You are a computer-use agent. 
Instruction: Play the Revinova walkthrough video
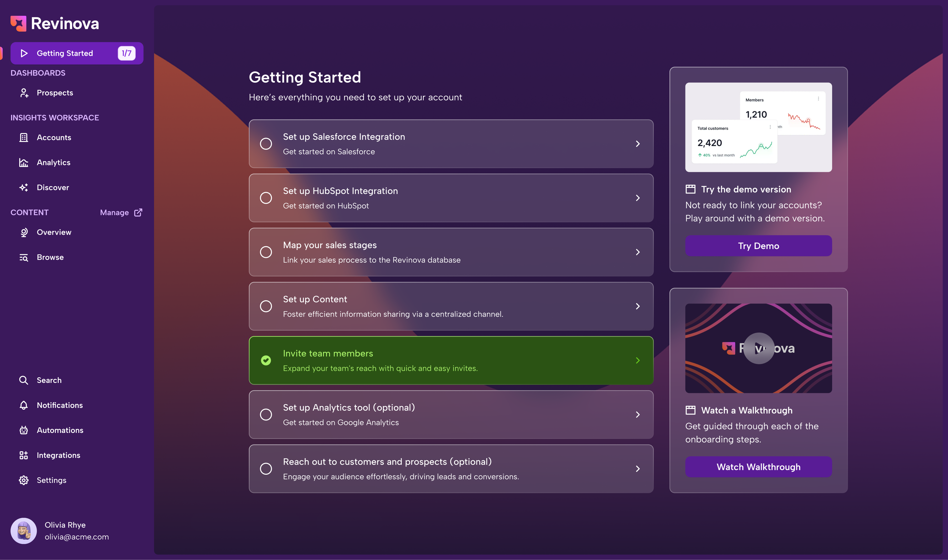[x=758, y=348]
